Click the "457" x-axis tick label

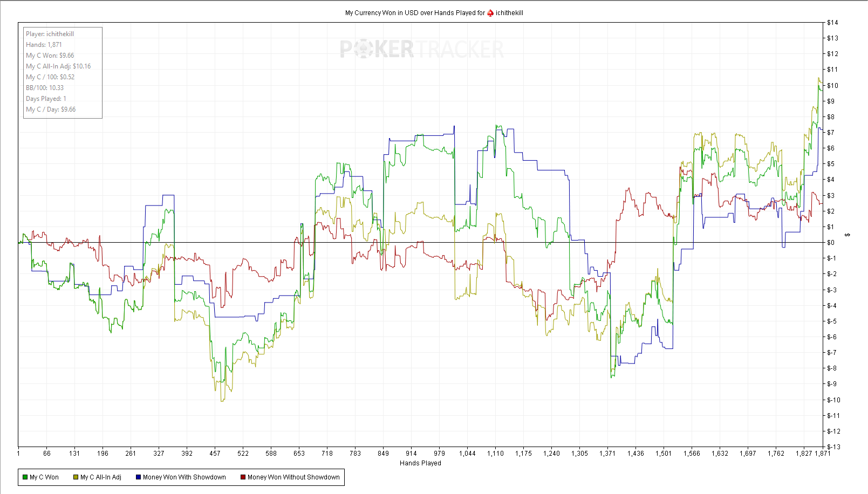[215, 454]
